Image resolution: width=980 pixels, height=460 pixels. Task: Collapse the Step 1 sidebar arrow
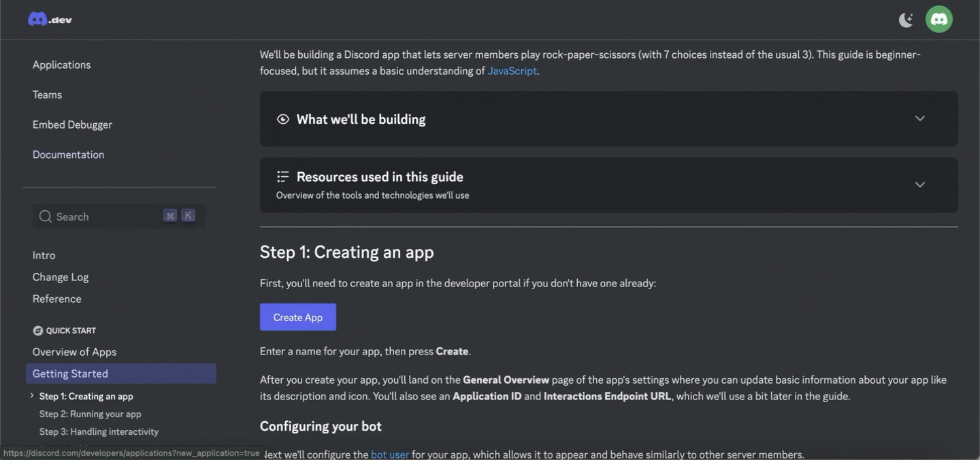pyautogui.click(x=32, y=396)
